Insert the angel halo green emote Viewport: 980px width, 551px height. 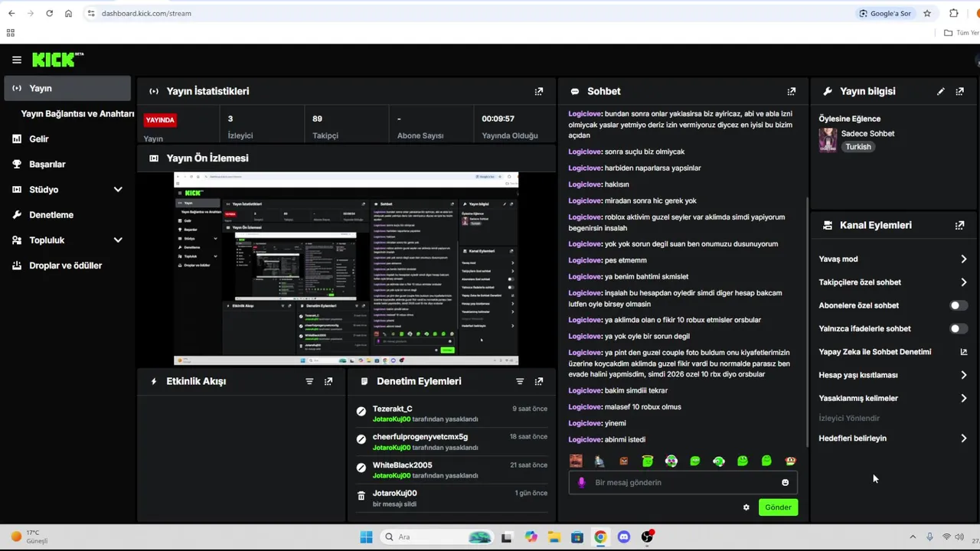pyautogui.click(x=648, y=461)
